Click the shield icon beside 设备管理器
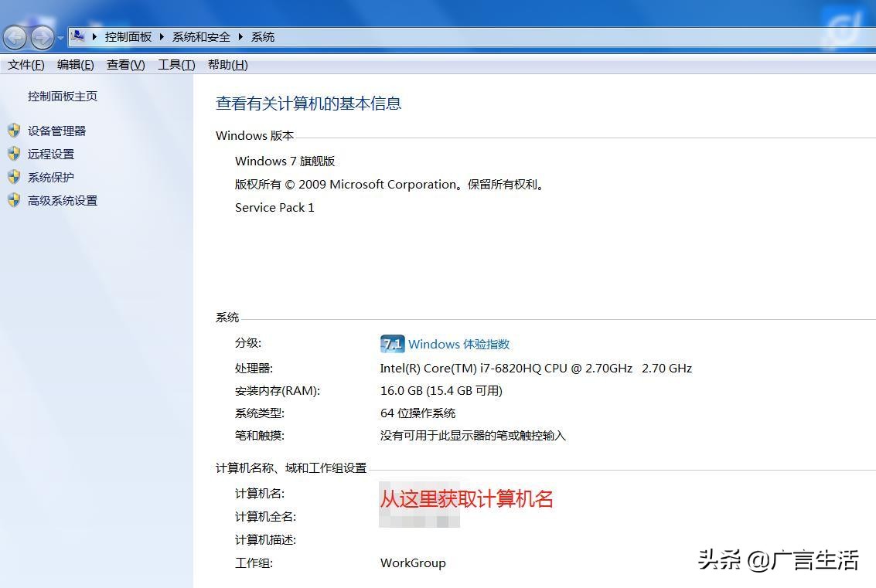 [14, 131]
